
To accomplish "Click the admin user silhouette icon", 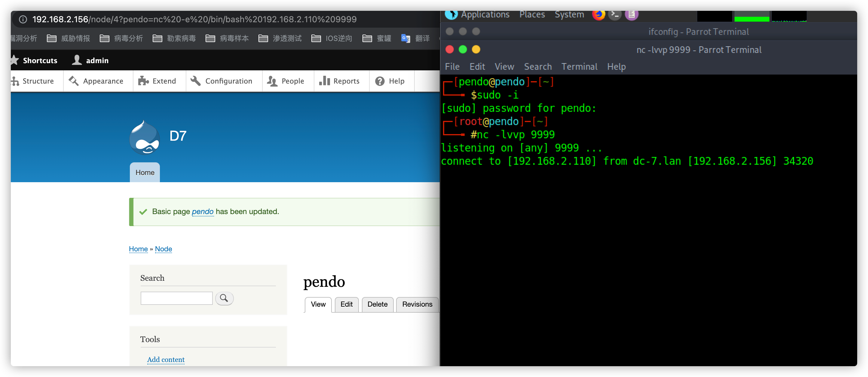I will [77, 60].
